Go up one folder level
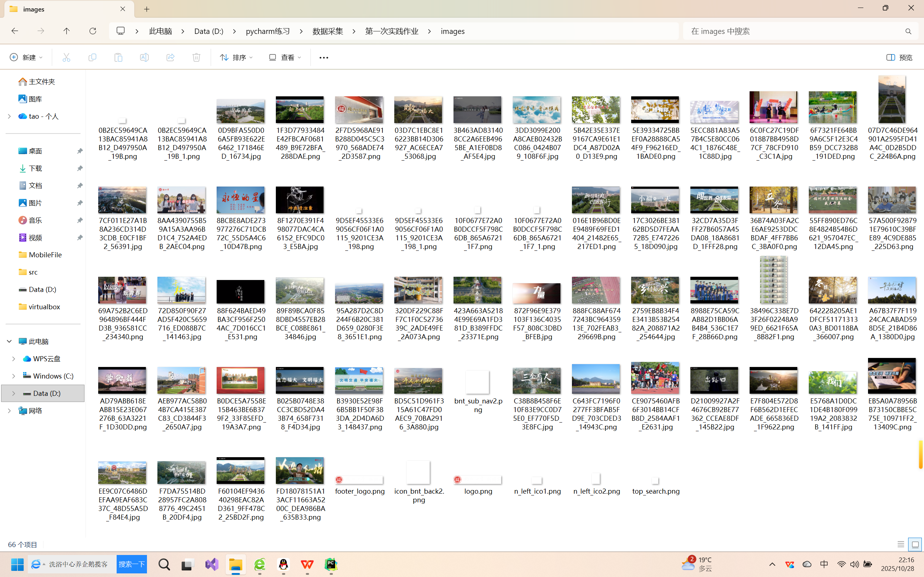The image size is (924, 577). click(66, 31)
